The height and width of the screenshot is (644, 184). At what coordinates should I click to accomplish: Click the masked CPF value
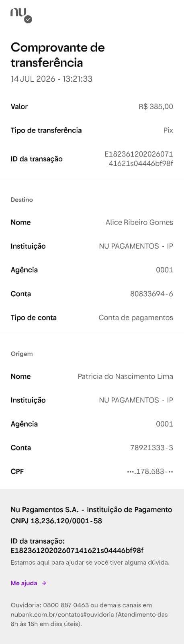coord(150,471)
